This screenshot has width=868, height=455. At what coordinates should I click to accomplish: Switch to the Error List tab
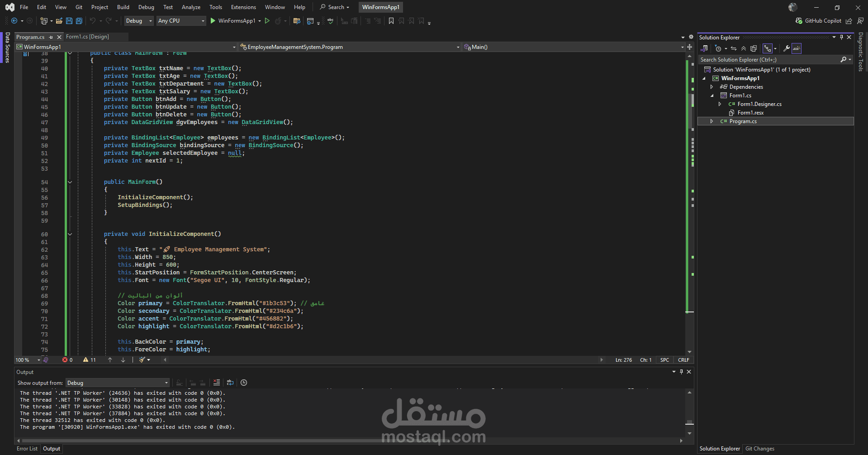coord(27,449)
